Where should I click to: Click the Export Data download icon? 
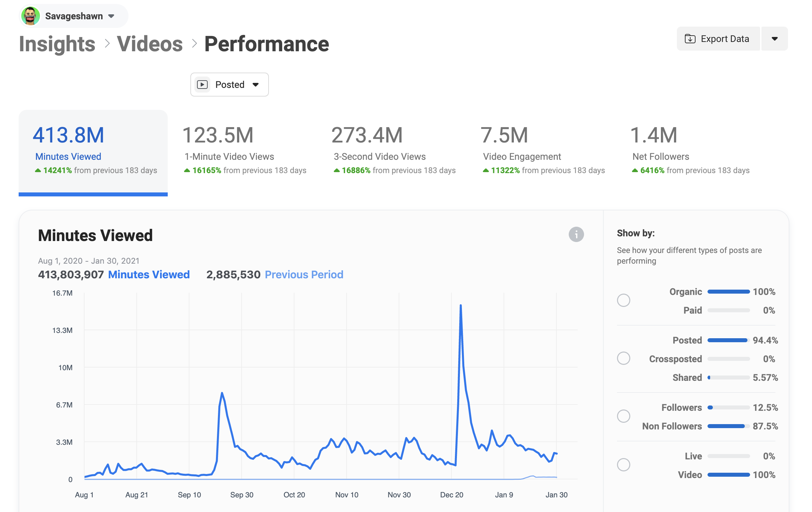pyautogui.click(x=690, y=39)
